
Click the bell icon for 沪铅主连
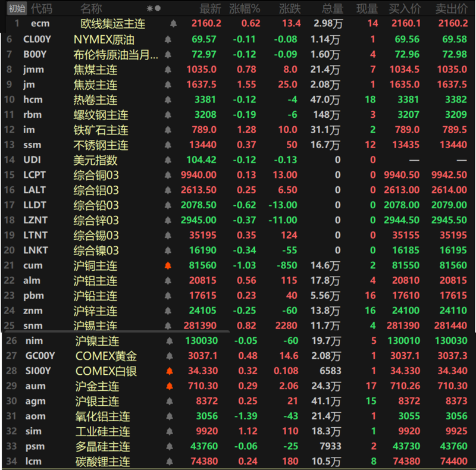(168, 296)
